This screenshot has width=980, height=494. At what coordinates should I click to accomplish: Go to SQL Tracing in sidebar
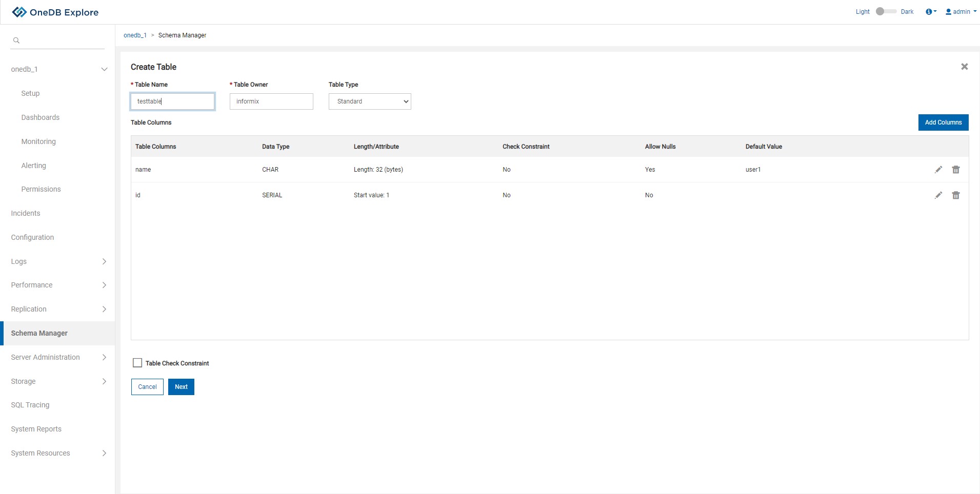point(30,405)
